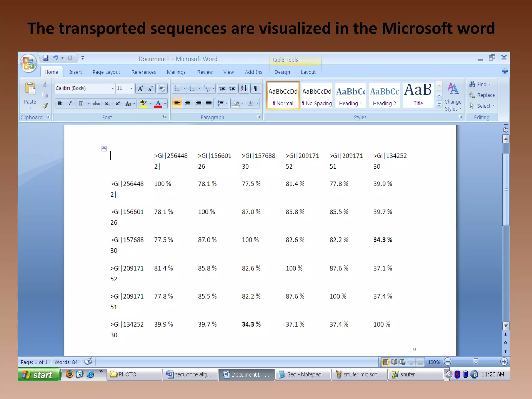Open Change Styles dropdown
Image resolution: width=532 pixels, height=399 pixels.
(x=453, y=97)
